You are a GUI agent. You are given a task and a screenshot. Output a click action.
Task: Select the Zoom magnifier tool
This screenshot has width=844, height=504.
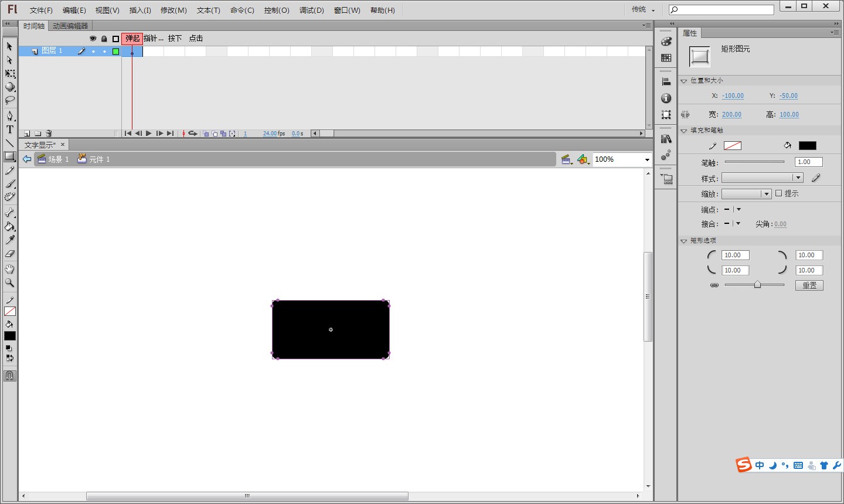[10, 282]
